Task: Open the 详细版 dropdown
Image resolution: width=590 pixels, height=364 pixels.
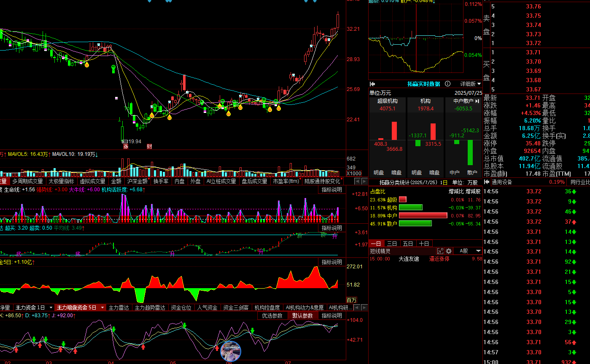Action: [x=470, y=84]
